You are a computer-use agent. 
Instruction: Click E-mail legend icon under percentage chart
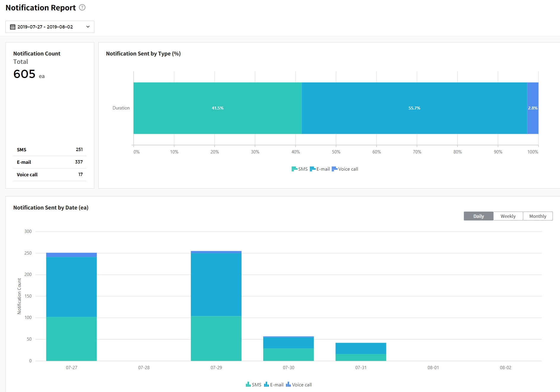click(312, 169)
